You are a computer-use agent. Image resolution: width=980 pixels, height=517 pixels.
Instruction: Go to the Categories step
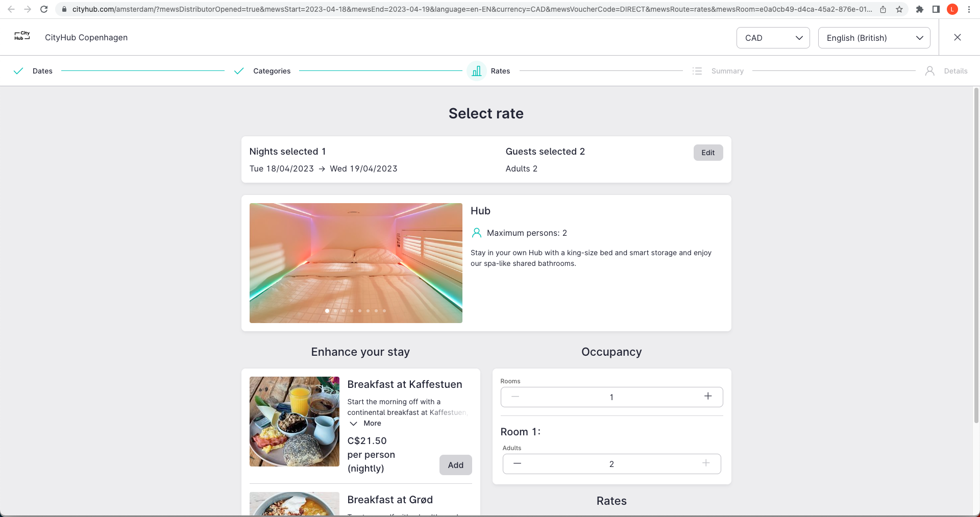[272, 71]
